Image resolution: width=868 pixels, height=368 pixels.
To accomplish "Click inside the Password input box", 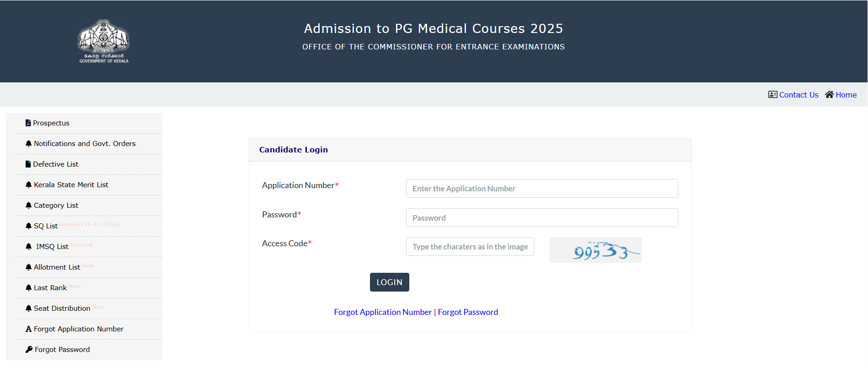I will point(541,217).
